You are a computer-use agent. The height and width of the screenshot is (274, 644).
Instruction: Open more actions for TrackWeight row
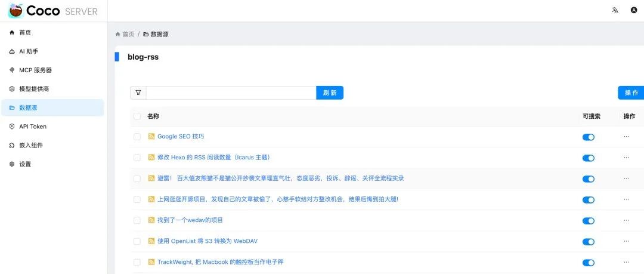[x=626, y=262]
